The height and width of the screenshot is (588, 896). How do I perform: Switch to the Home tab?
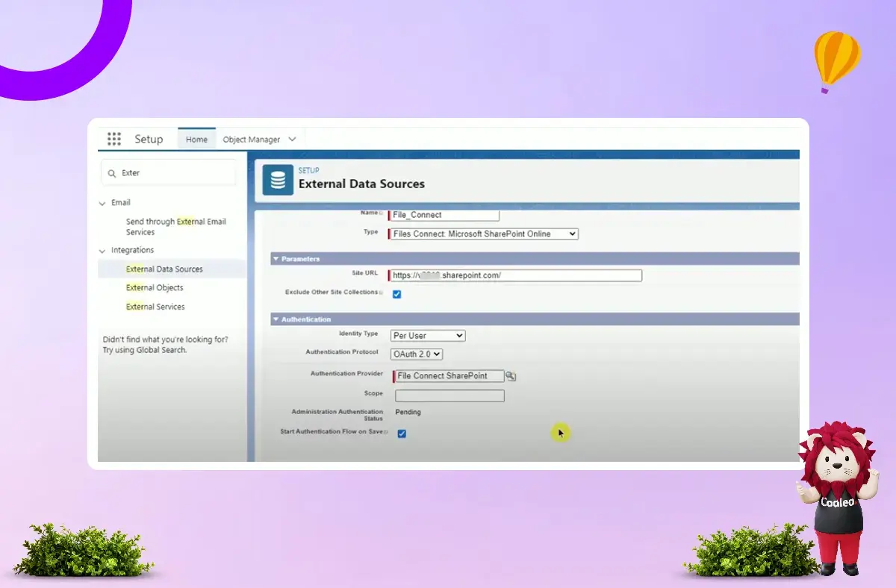point(196,140)
